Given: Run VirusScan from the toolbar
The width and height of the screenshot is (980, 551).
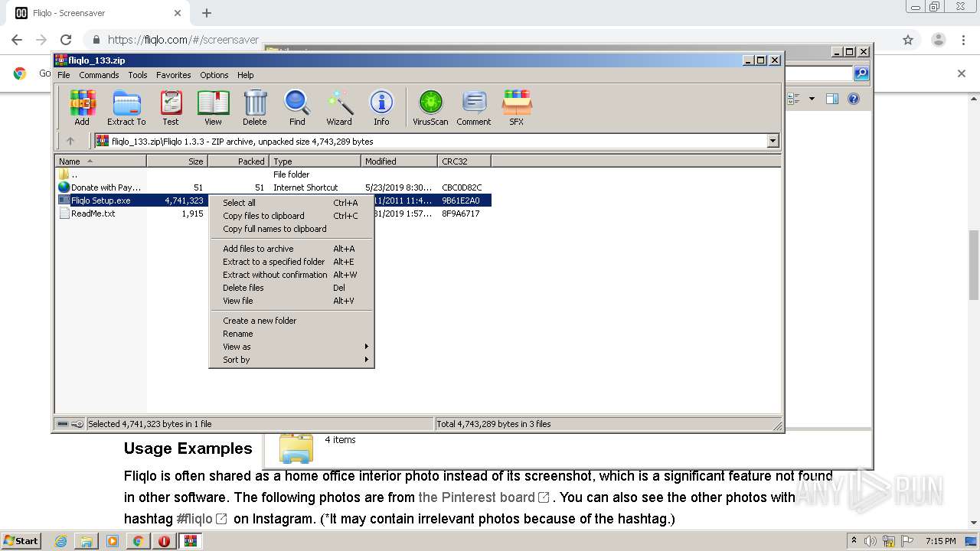Looking at the screenshot, I should coord(430,107).
